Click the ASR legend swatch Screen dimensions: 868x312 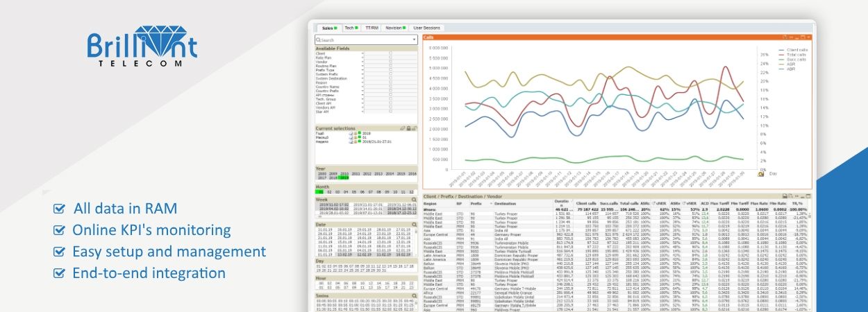(x=781, y=64)
